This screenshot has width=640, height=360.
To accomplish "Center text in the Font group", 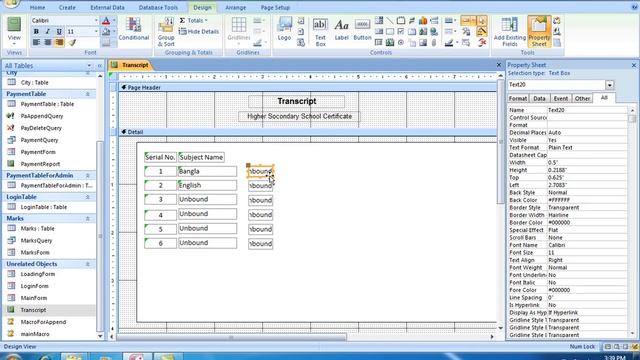I will [x=47, y=42].
